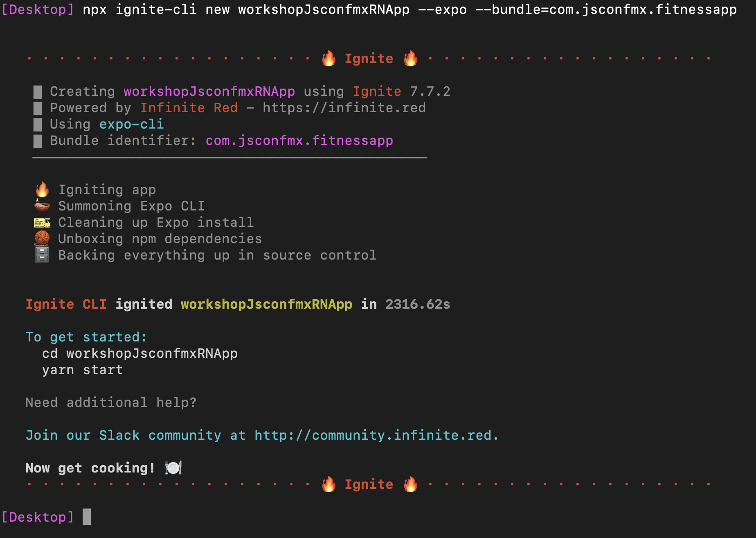Click the top [Desktop] prompt label
This screenshot has width=756, height=538.
click(x=38, y=9)
